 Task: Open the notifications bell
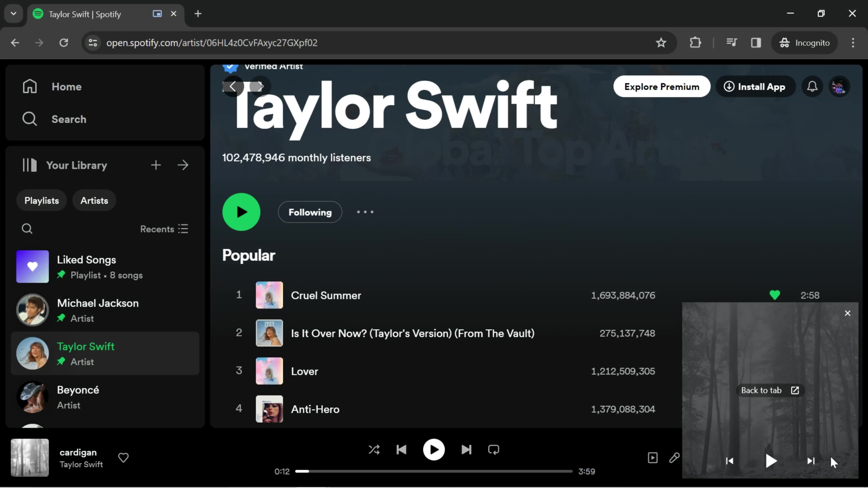coord(812,87)
